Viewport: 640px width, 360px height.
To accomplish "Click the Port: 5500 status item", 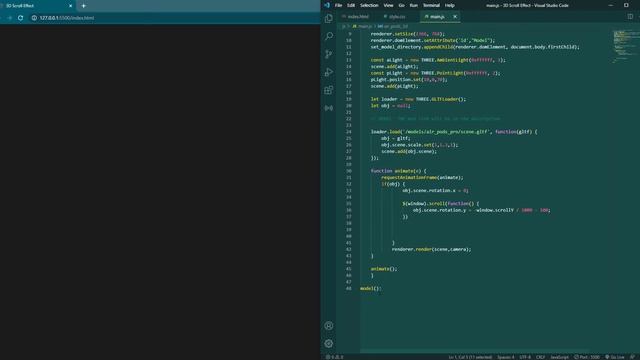I will point(587,357).
